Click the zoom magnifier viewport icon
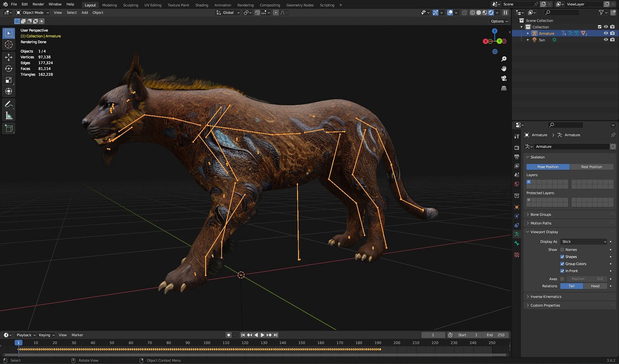The width and height of the screenshot is (619, 364). tap(504, 59)
